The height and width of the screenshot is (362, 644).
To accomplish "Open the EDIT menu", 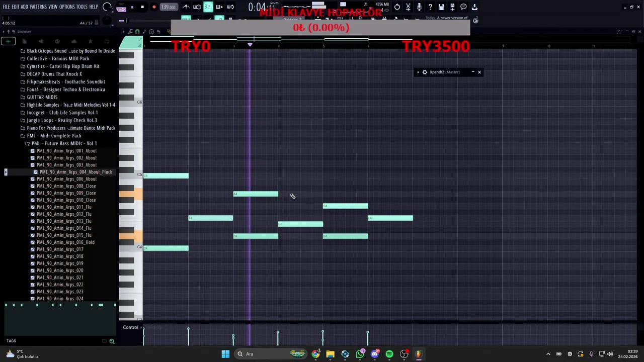I will tap(15, 7).
